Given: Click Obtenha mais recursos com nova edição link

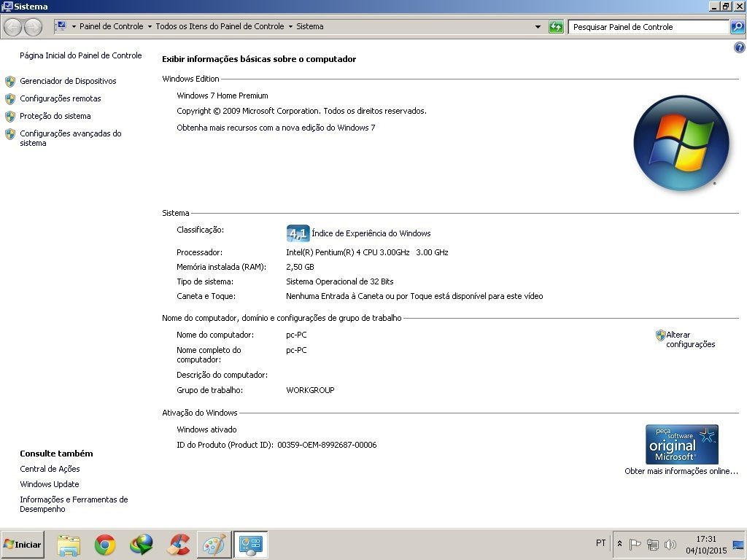Looking at the screenshot, I should tap(276, 128).
